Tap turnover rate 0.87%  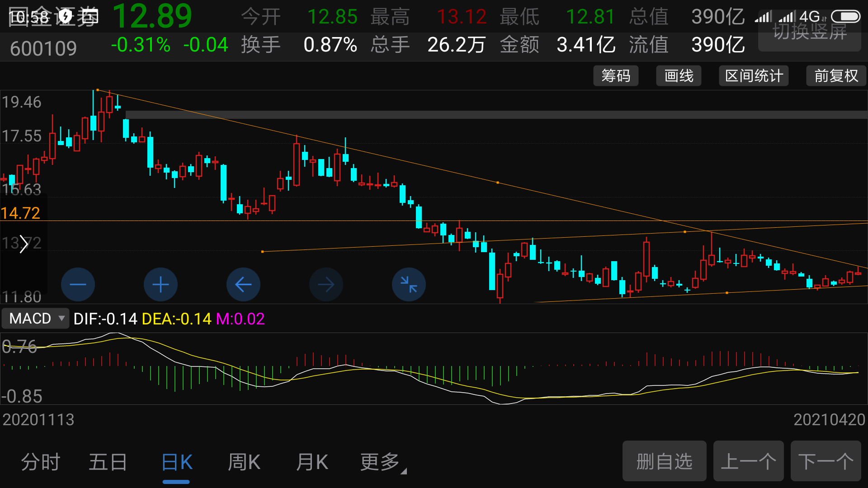(330, 45)
